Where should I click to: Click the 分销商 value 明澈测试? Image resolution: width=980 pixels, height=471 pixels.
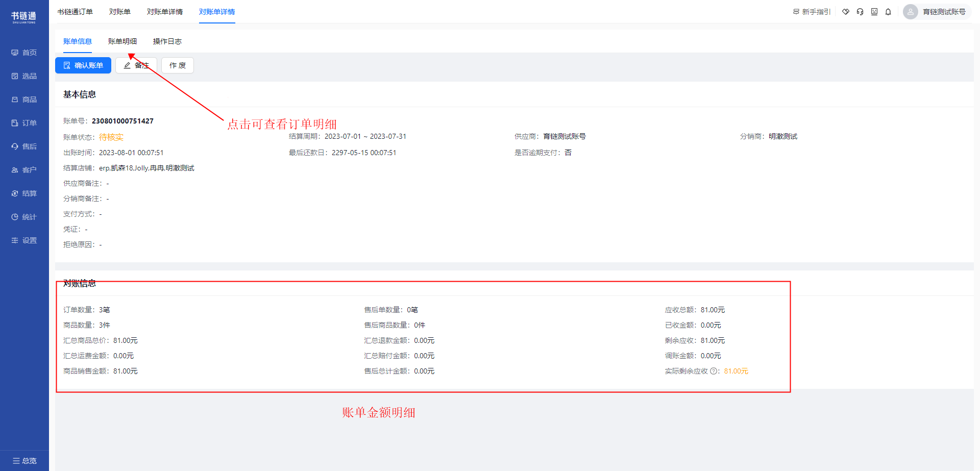783,136
